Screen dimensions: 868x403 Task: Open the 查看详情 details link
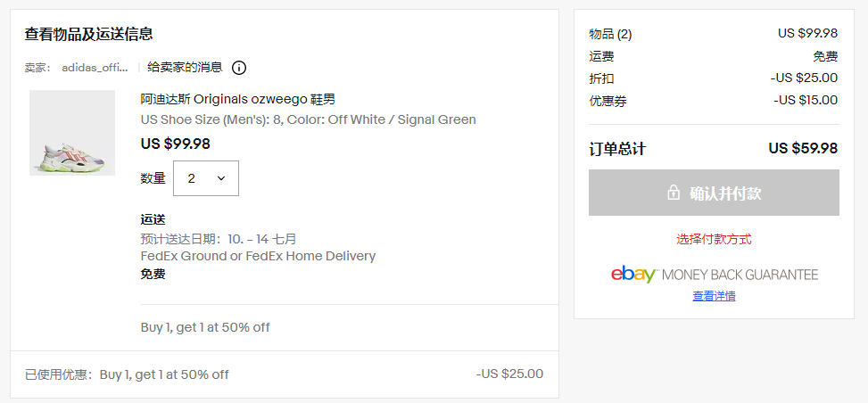click(714, 296)
